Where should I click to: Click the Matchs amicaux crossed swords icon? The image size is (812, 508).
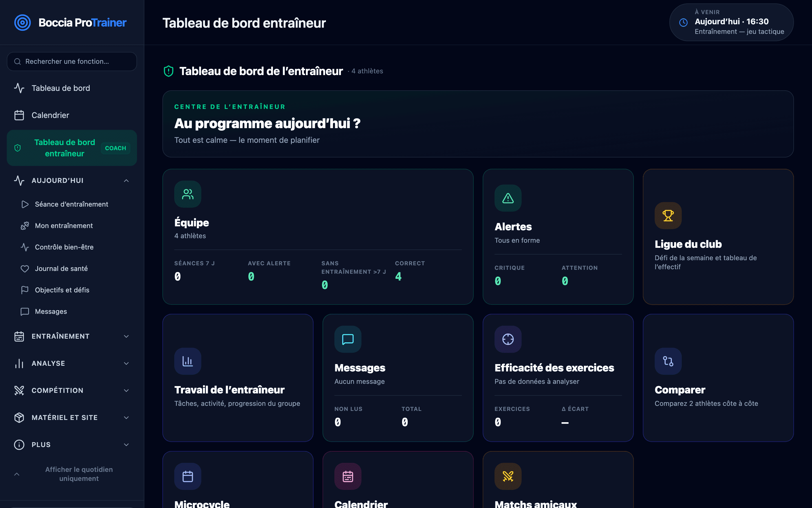point(508,476)
